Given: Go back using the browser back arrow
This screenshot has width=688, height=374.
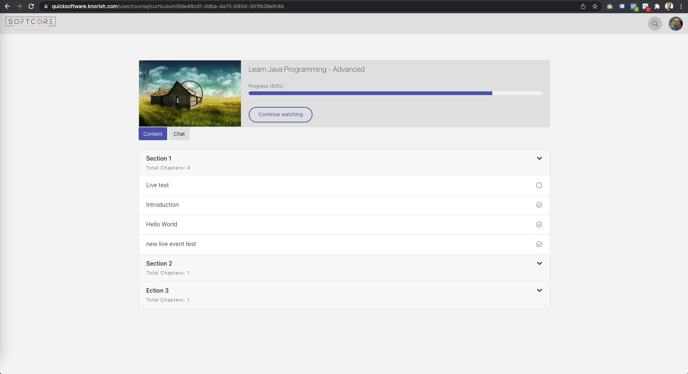Looking at the screenshot, I should point(7,6).
